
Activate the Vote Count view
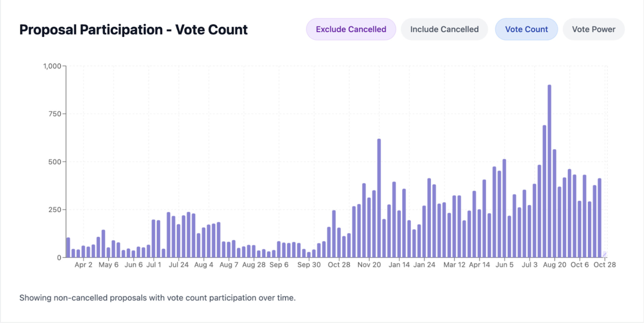tap(526, 29)
